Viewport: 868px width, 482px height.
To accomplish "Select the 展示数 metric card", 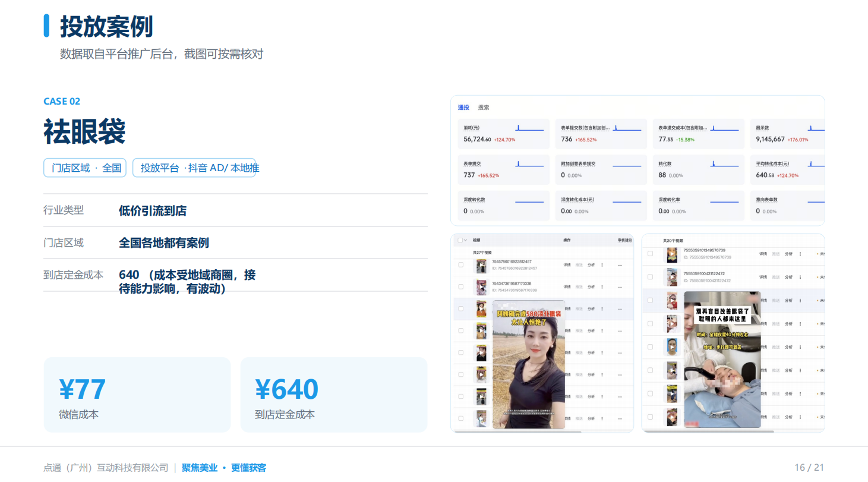I will coord(787,133).
